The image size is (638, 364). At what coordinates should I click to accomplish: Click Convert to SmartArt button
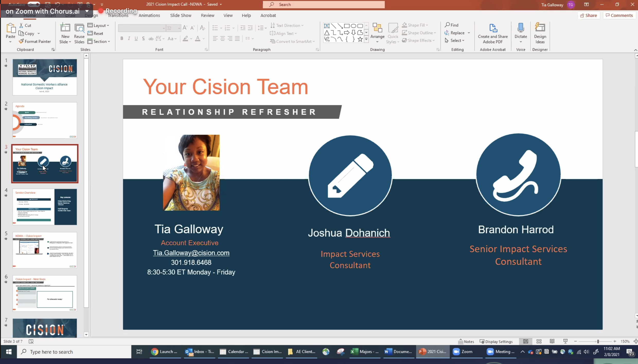(292, 41)
